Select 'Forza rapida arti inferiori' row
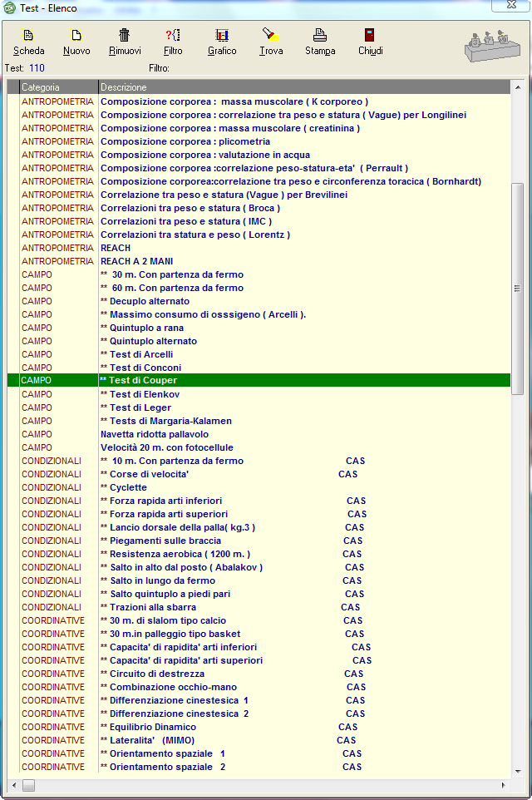The image size is (532, 800). point(259,501)
